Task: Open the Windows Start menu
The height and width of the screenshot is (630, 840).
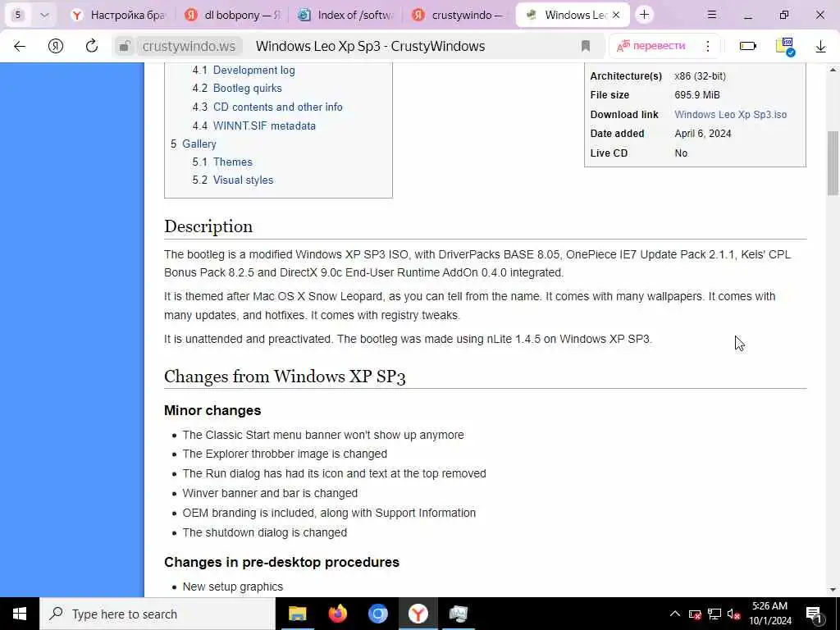Action: click(20, 614)
